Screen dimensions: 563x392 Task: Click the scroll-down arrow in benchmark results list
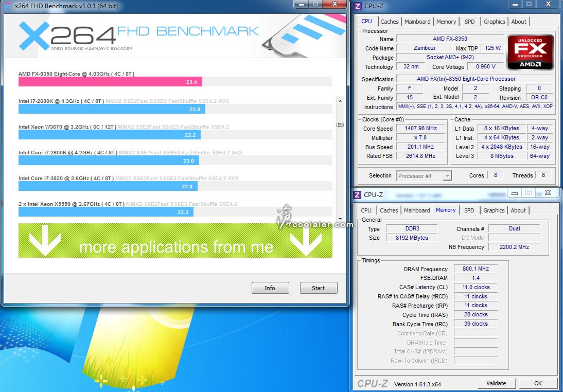click(340, 219)
